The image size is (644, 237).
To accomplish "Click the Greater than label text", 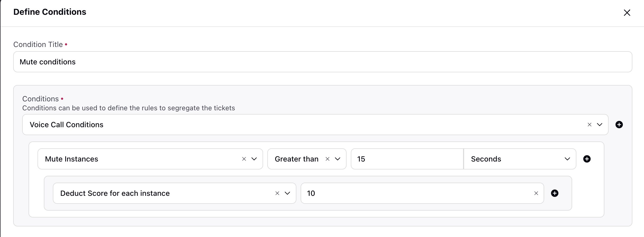I will click(x=297, y=159).
